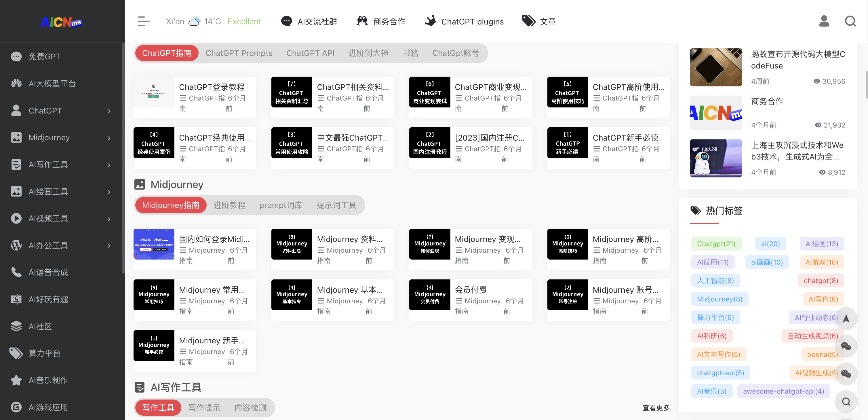
Task: Click the AI社区 layers icon
Action: pyautogui.click(x=16, y=326)
